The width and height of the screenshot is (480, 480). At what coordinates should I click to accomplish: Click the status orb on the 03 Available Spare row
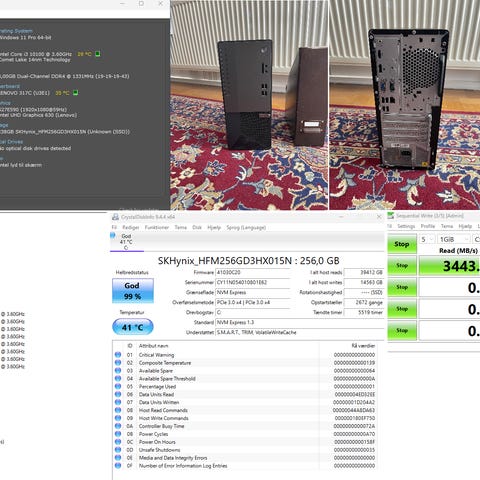point(118,371)
